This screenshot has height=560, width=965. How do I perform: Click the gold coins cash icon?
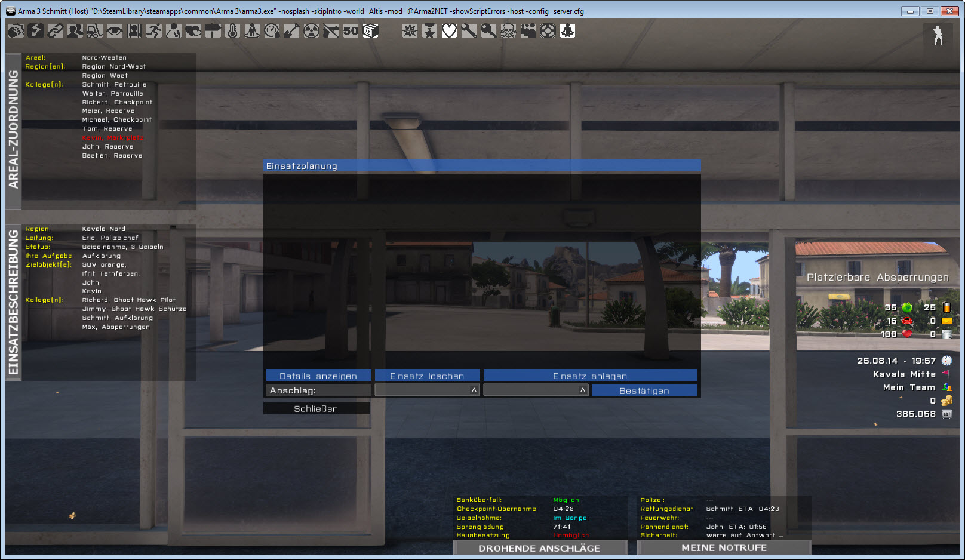(946, 401)
